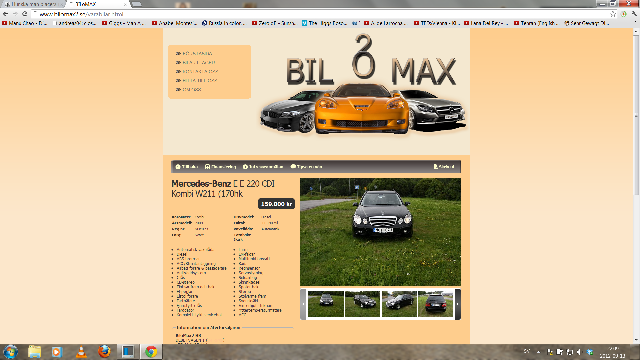Screen dimensions: 640x360
Task: Bookmark this page with the star icon
Action: 613,14
